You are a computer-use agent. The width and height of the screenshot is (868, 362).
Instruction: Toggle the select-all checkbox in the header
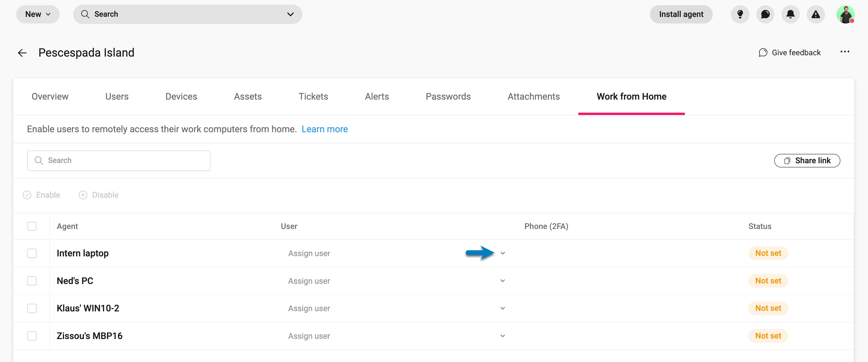pyautogui.click(x=32, y=226)
